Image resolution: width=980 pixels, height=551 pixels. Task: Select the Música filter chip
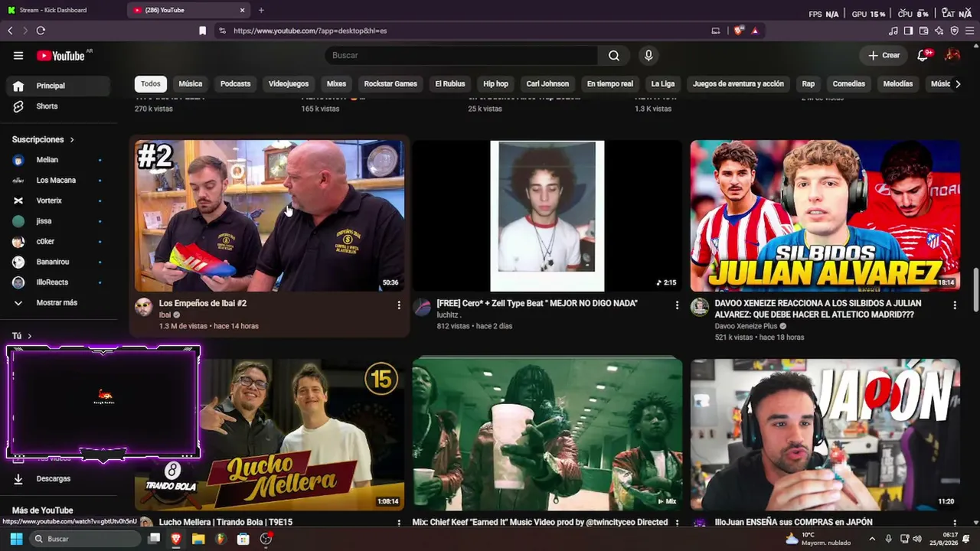191,84
